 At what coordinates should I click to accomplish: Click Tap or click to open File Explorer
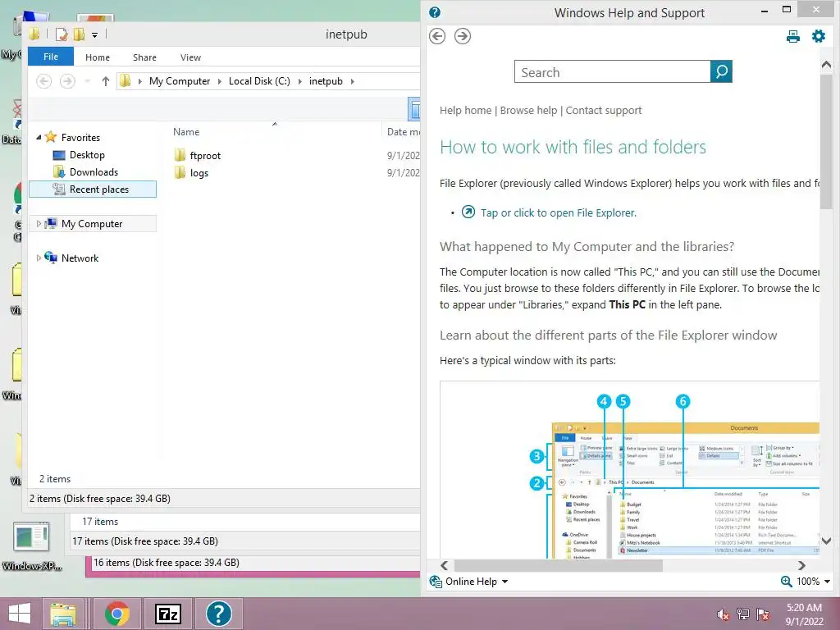coord(558,212)
